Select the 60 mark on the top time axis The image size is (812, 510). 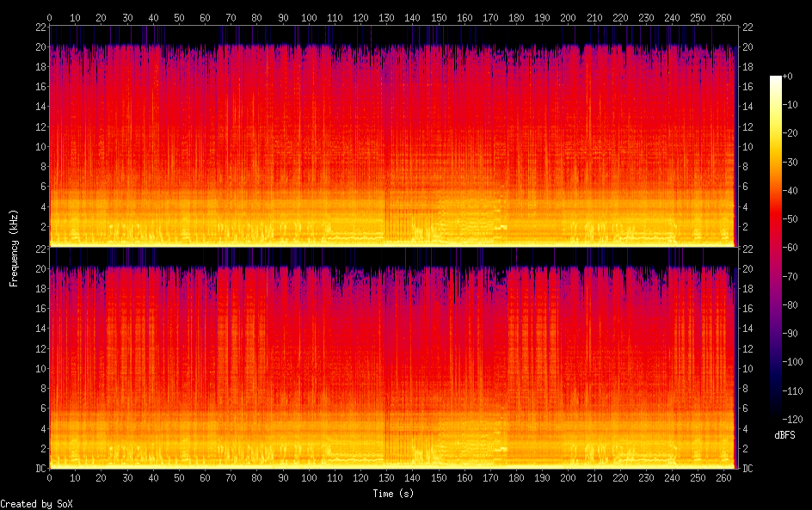click(x=205, y=17)
